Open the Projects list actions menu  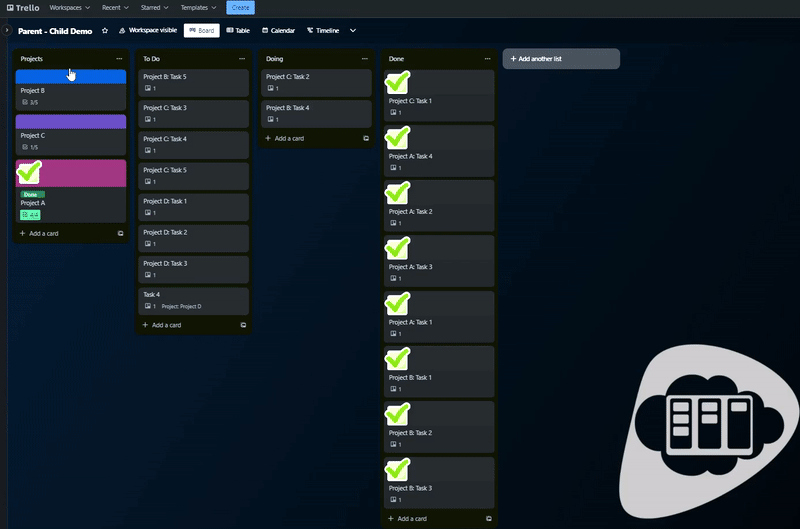(x=120, y=59)
